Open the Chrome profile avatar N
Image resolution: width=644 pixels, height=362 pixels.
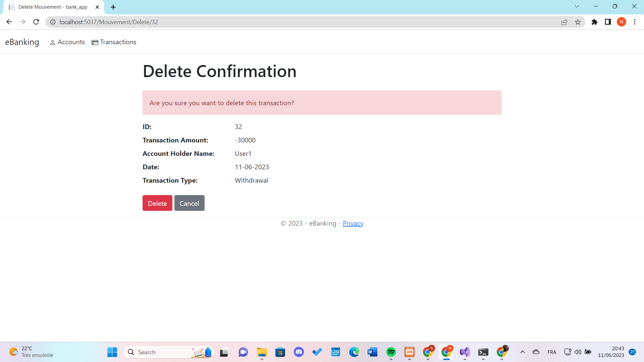(621, 22)
